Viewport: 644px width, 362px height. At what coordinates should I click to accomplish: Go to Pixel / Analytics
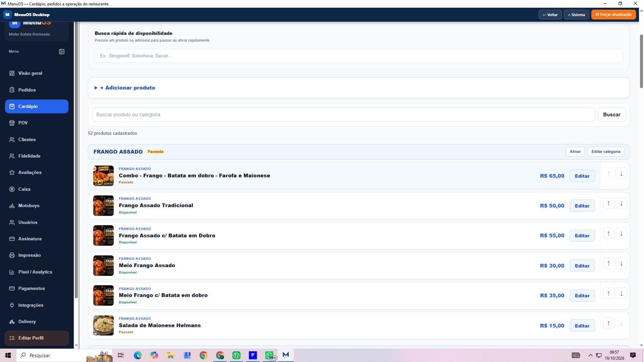[37, 272]
